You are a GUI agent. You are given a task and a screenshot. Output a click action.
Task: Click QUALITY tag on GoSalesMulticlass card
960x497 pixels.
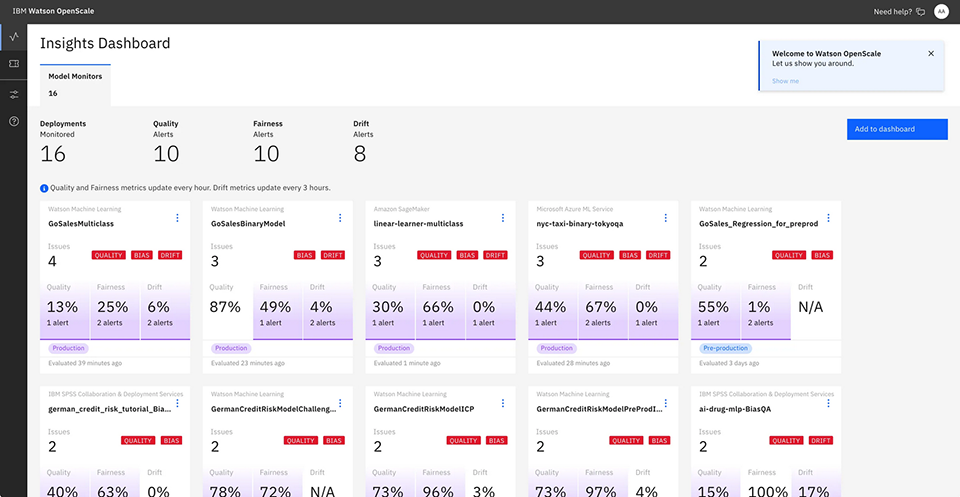pos(109,255)
